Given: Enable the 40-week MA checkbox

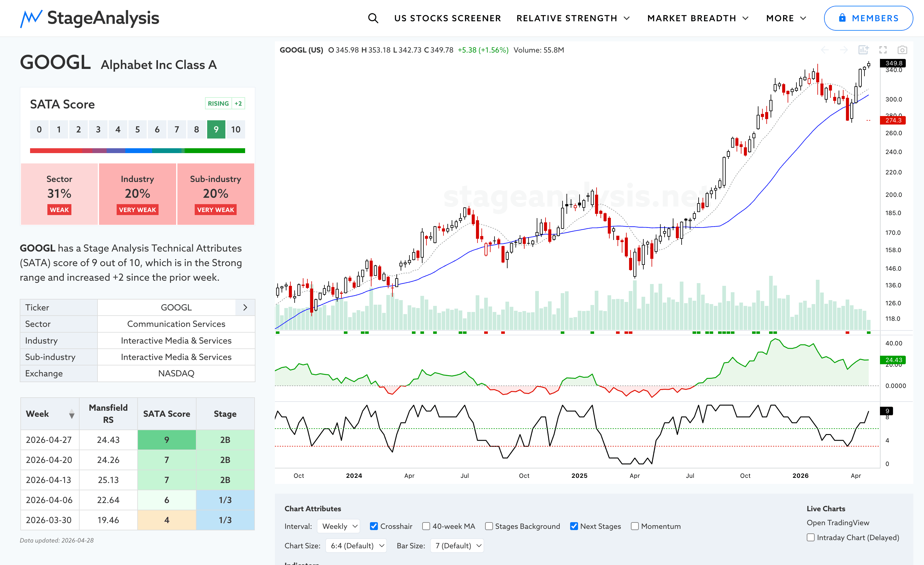Looking at the screenshot, I should (x=426, y=526).
